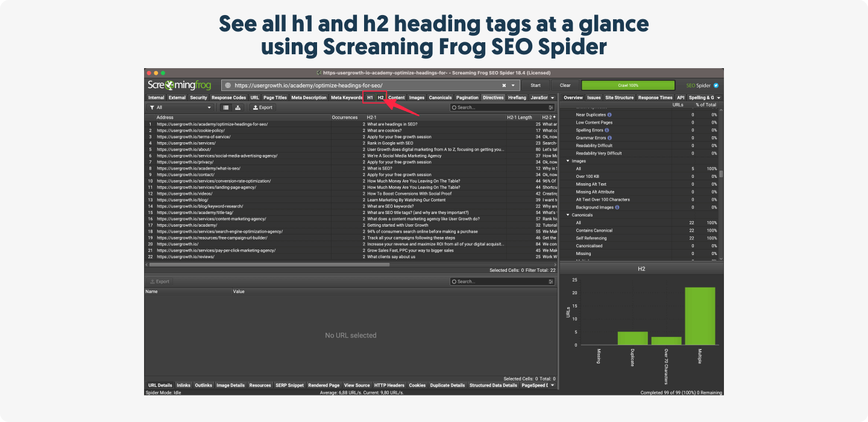Click the upper Search field
This screenshot has height=422, width=868.
click(x=502, y=107)
